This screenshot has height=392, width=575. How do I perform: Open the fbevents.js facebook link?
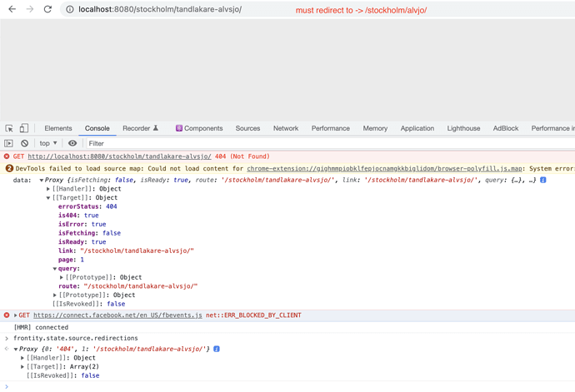(117, 315)
